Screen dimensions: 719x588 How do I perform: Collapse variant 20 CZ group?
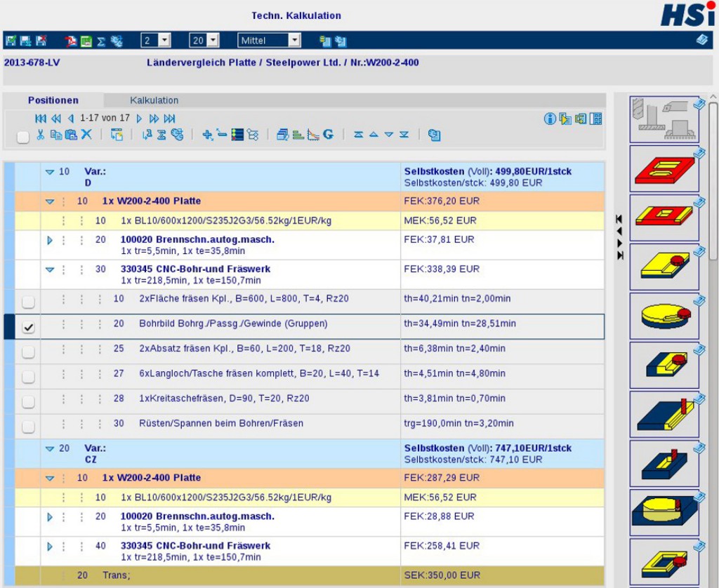(x=50, y=449)
